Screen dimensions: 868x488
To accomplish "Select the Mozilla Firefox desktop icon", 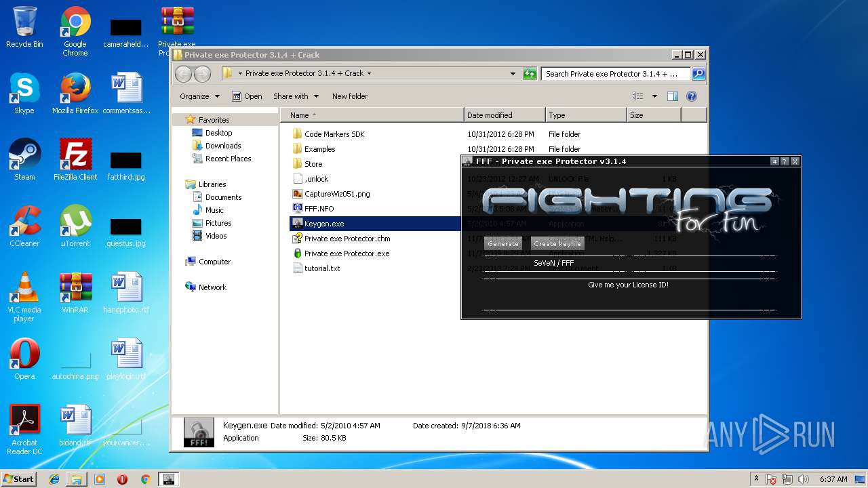I will (75, 94).
